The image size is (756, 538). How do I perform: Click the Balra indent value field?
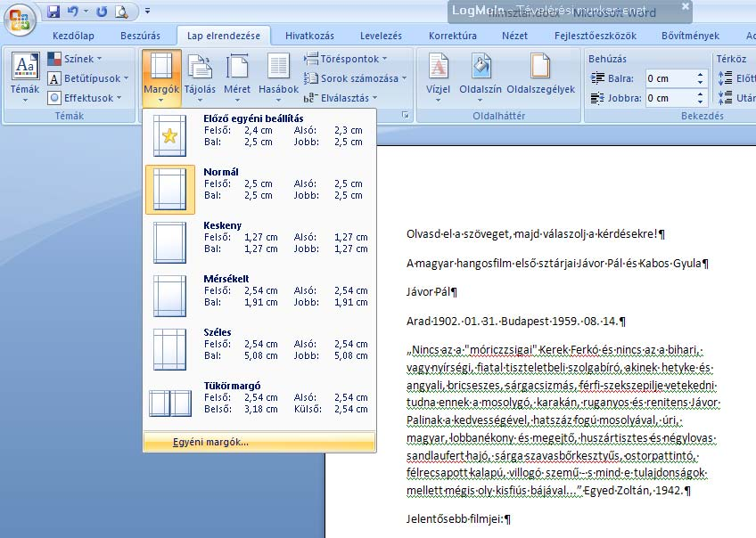[670, 78]
